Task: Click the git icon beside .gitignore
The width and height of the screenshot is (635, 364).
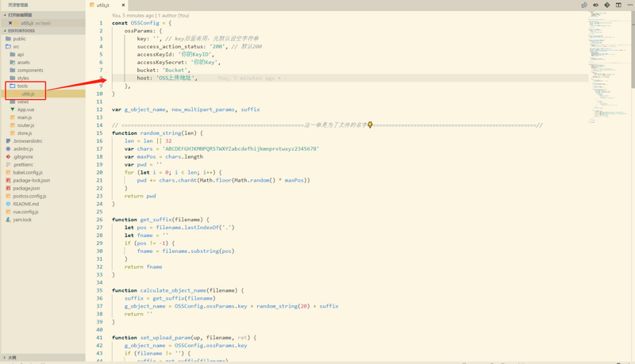Action: [8, 157]
